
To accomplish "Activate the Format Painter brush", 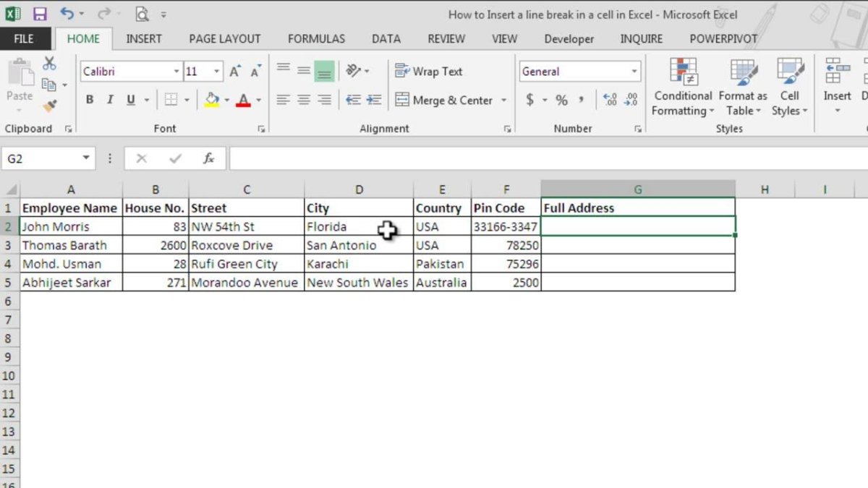I will point(49,106).
